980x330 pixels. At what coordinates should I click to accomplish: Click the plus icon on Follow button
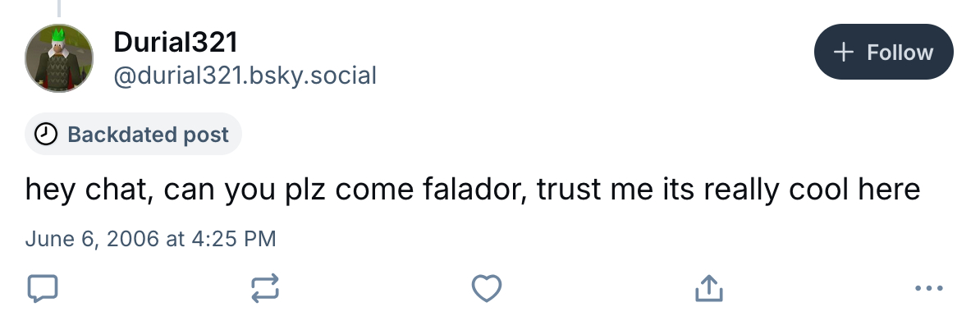click(844, 53)
